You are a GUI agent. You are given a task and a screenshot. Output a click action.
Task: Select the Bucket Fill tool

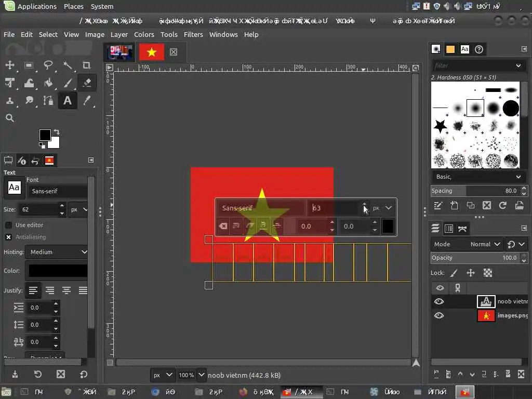tap(48, 83)
